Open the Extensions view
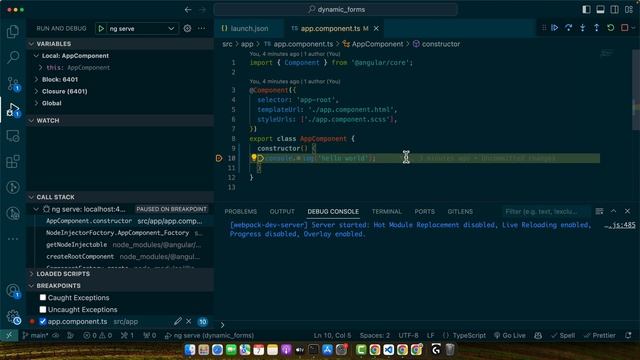This screenshot has width=640, height=360. coord(13,162)
